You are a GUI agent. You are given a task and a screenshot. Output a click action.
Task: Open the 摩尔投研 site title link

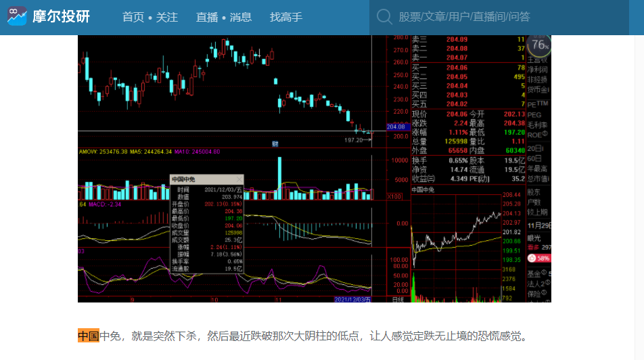(61, 17)
